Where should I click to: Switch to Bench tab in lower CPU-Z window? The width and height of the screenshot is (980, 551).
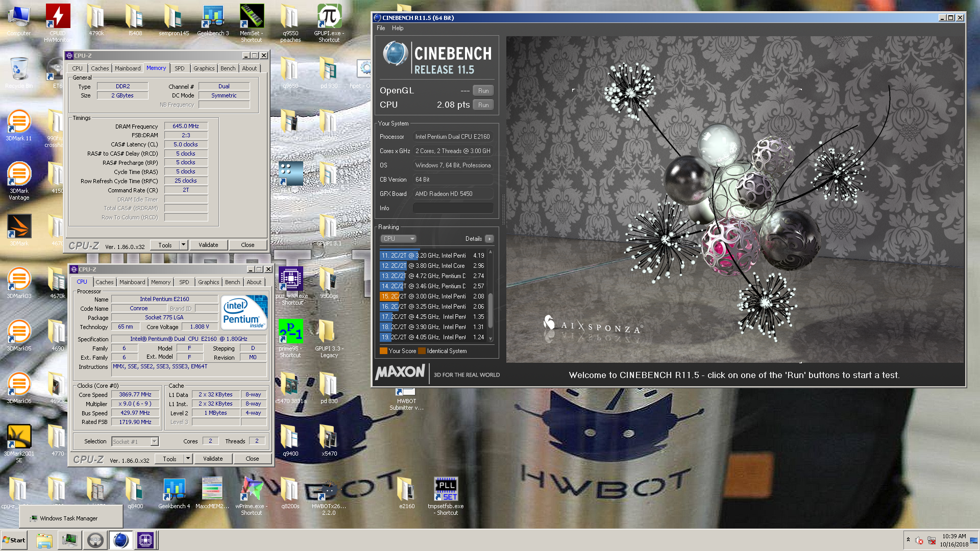pos(233,282)
